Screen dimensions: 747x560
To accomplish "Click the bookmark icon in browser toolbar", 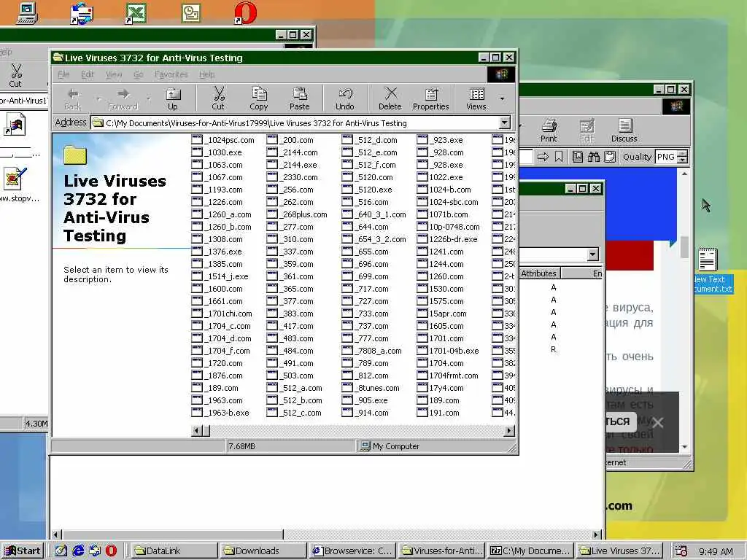I will (x=559, y=157).
